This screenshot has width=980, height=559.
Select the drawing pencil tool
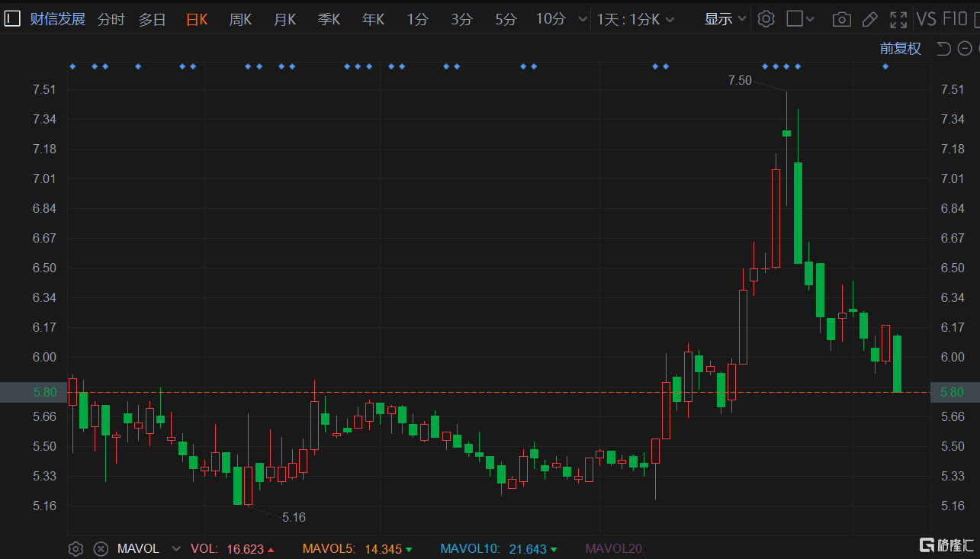pyautogui.click(x=869, y=19)
